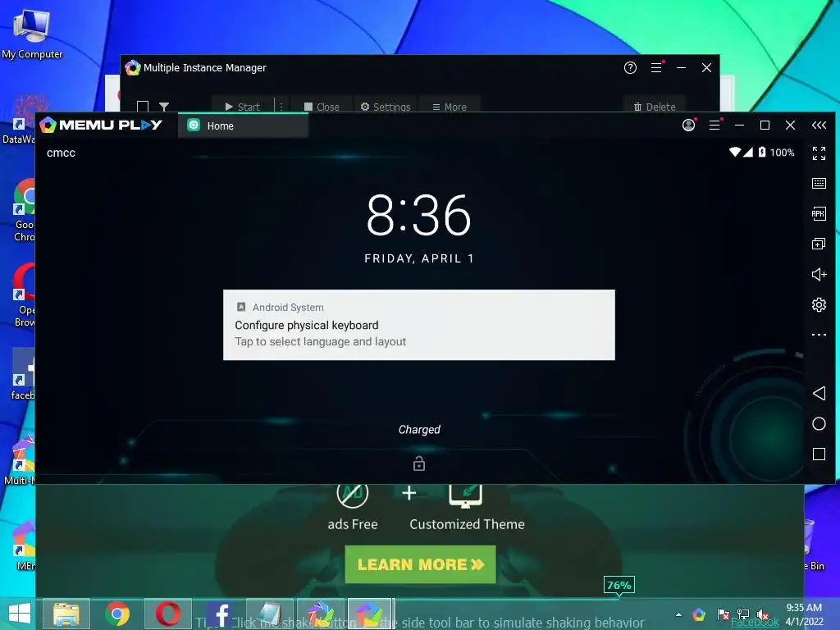Open Configure physical keyboard notification

(419, 325)
